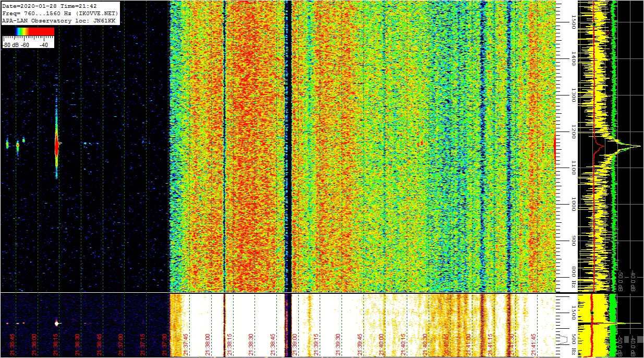This screenshot has height=358, width=644.
Task: Select the 21:38:15 time marker
Action: coord(230,344)
